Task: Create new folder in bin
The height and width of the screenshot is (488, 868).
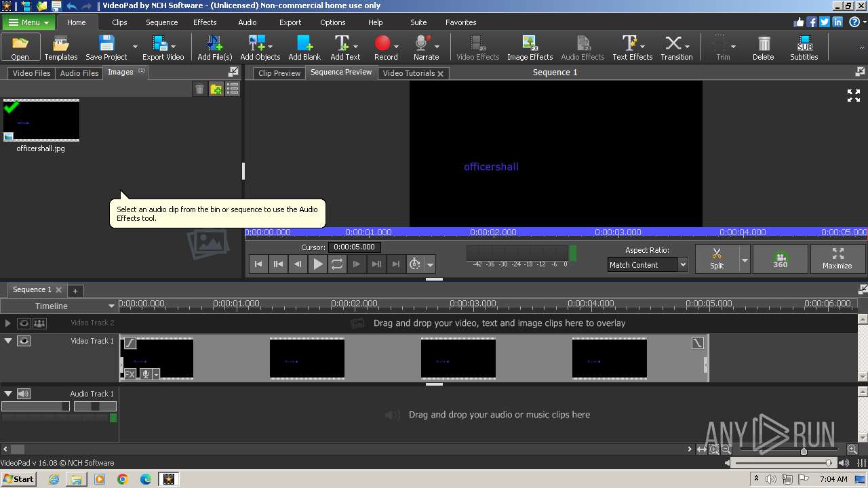Action: [x=216, y=89]
